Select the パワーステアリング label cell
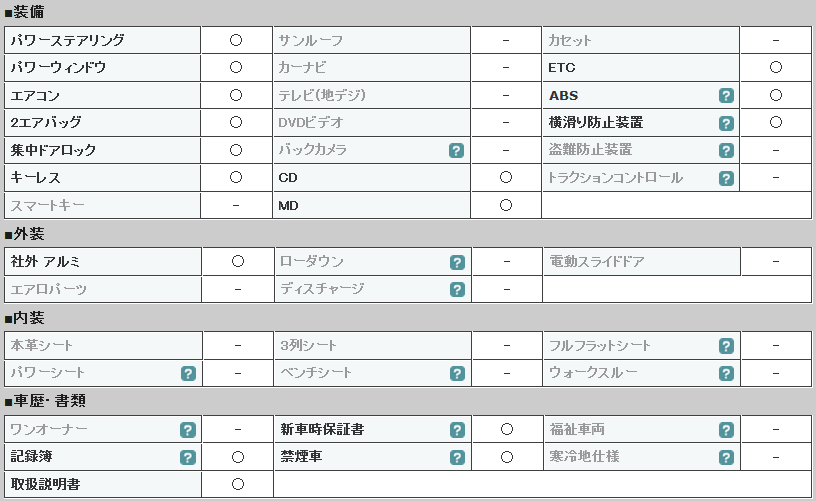 click(103, 40)
